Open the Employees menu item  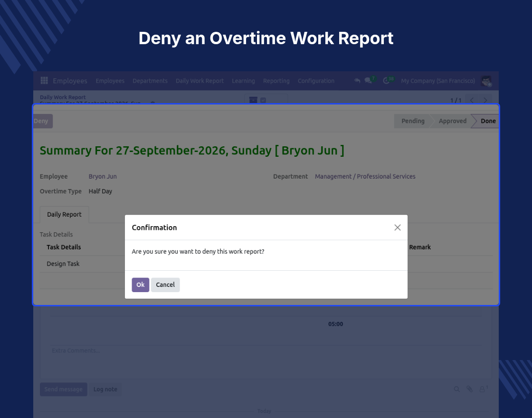(110, 81)
